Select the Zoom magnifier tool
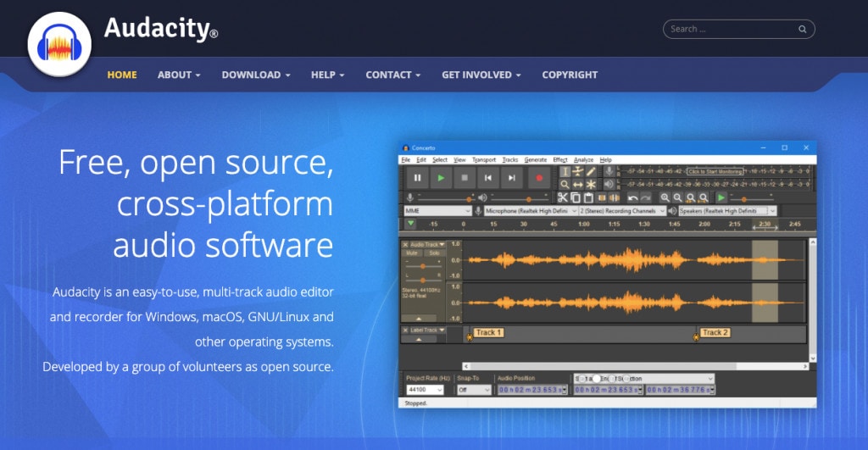Viewport: 868px width, 450px height. pyautogui.click(x=565, y=184)
